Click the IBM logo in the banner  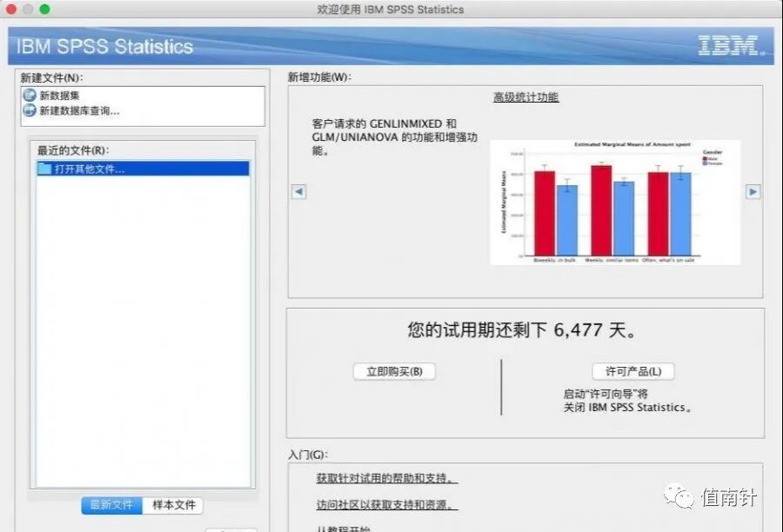(731, 45)
